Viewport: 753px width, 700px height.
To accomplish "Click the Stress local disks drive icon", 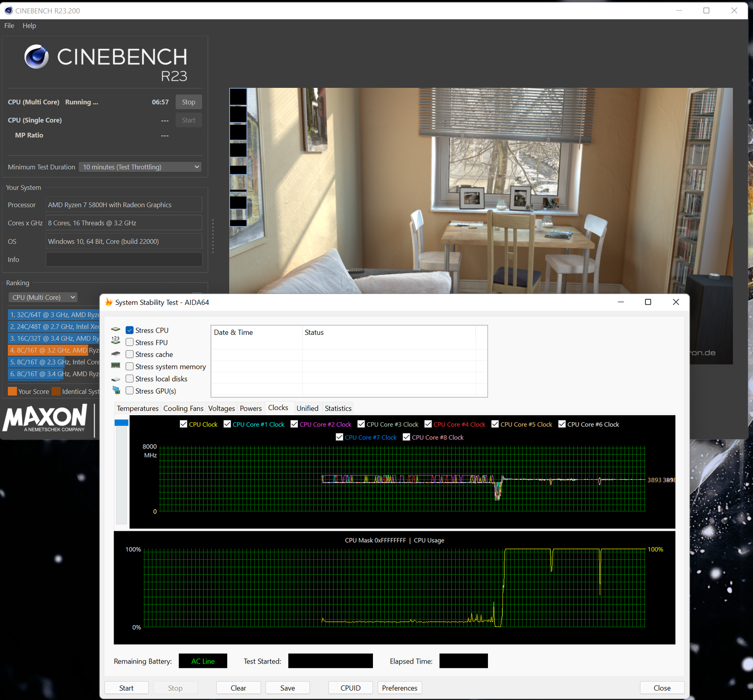I will point(116,379).
